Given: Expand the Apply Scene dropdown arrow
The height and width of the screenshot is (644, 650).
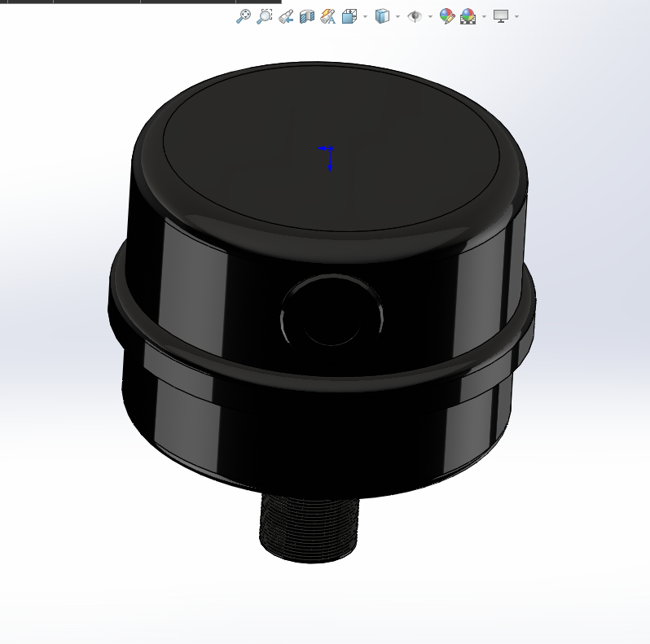Looking at the screenshot, I should (x=484, y=17).
